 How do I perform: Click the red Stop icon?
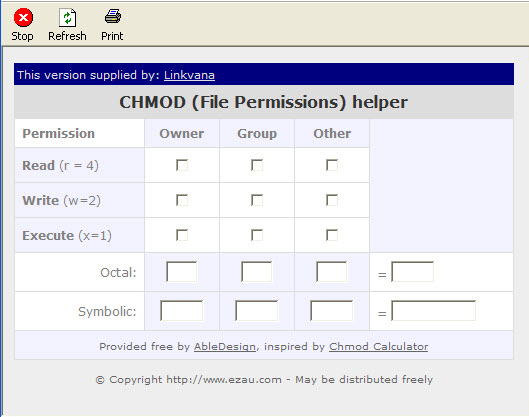click(x=23, y=17)
